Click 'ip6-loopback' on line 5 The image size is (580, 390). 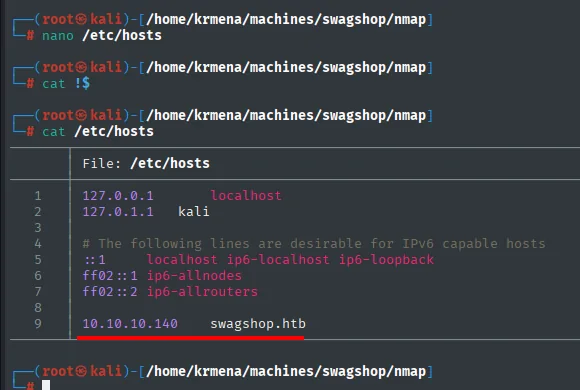tap(387, 260)
